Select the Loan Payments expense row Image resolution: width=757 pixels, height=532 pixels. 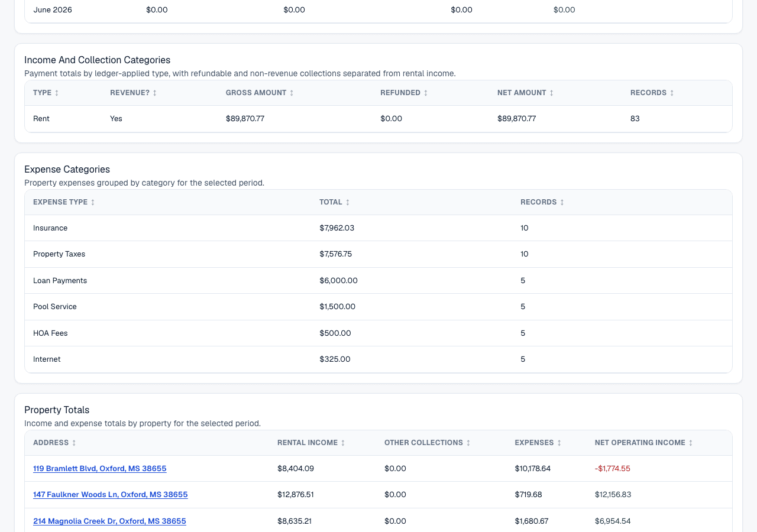[x=378, y=281]
